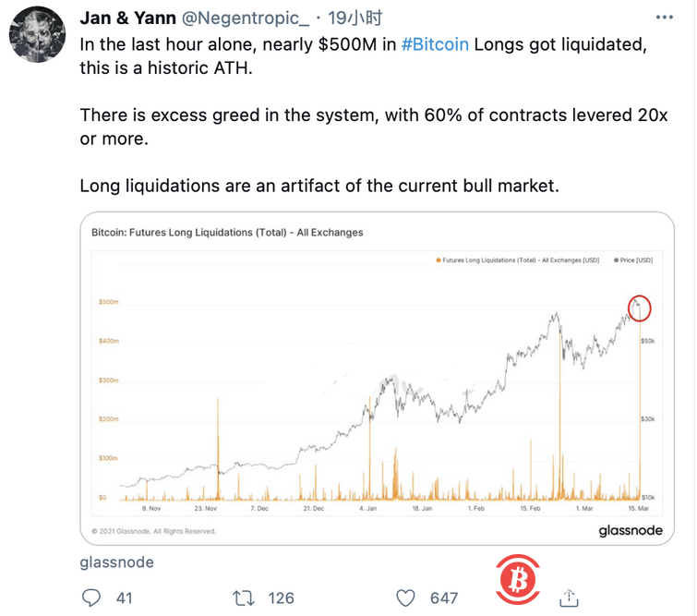Image resolution: width=697 pixels, height=616 pixels.
Task: Click the 41 replies count
Action: [x=124, y=598]
